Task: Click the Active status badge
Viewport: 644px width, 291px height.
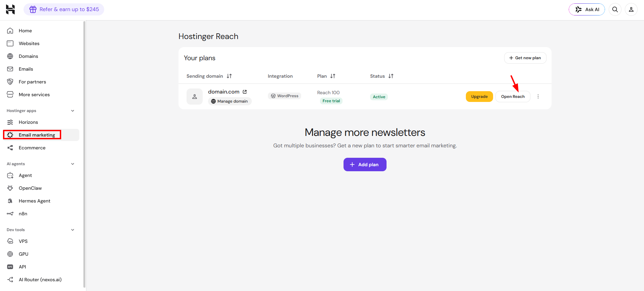Action: [379, 97]
